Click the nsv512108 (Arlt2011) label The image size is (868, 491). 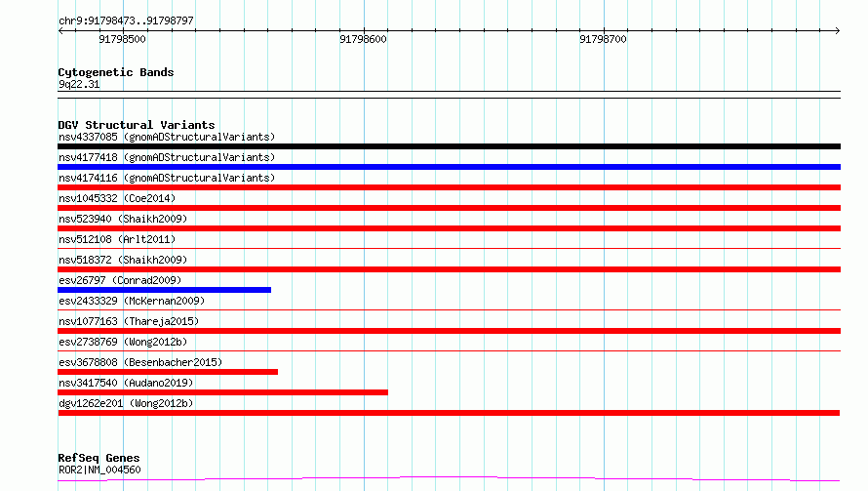coord(117,239)
